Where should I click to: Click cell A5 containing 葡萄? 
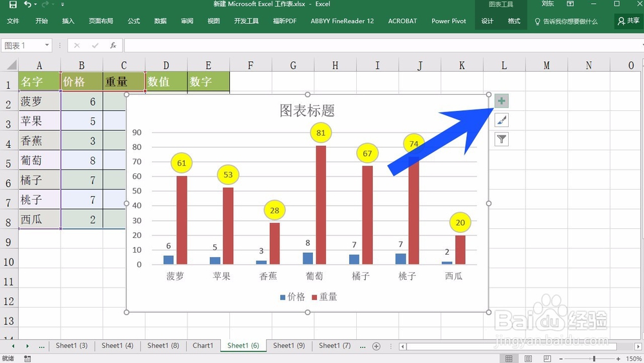point(39,161)
